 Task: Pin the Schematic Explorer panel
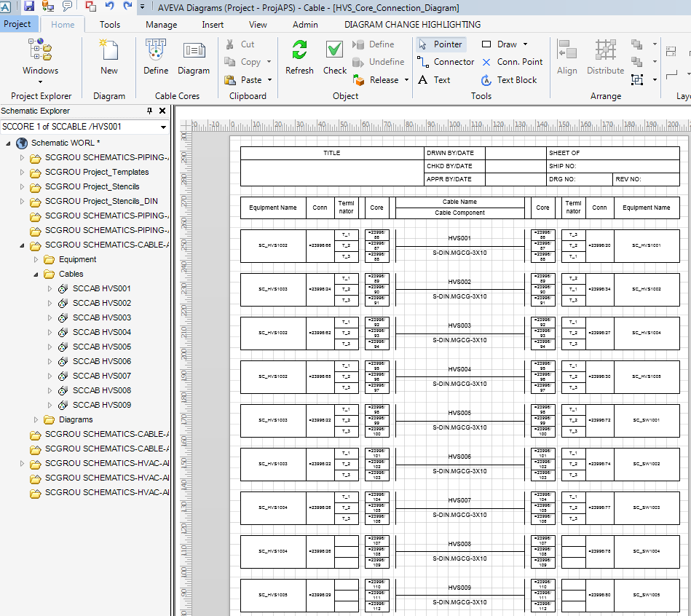(x=150, y=111)
